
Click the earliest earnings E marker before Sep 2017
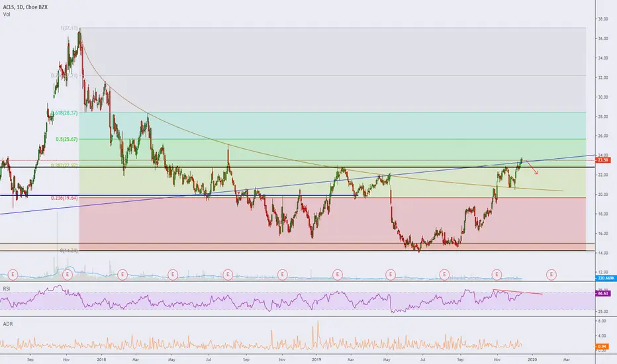click(x=13, y=274)
